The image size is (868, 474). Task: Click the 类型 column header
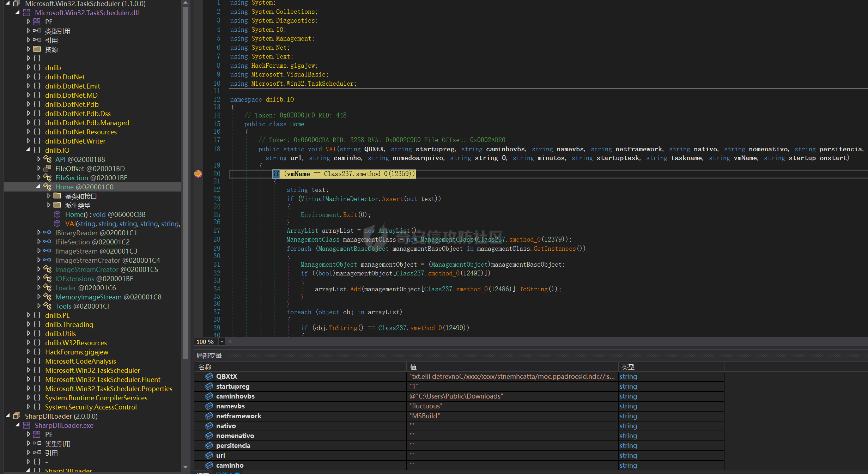tap(671, 367)
